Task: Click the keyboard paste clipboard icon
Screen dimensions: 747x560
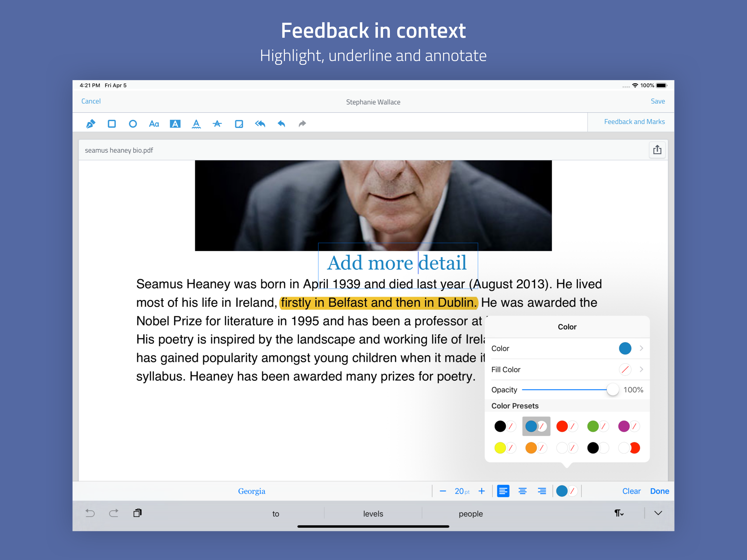Action: click(x=138, y=513)
